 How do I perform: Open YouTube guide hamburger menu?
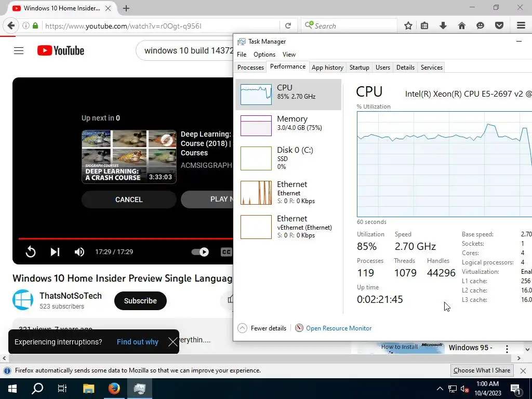pos(19,51)
